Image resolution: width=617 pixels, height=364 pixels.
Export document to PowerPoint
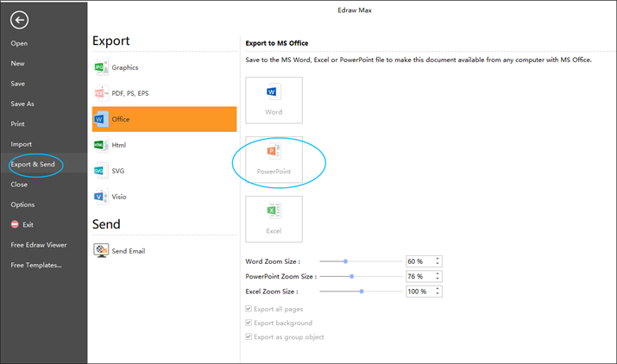pos(274,160)
